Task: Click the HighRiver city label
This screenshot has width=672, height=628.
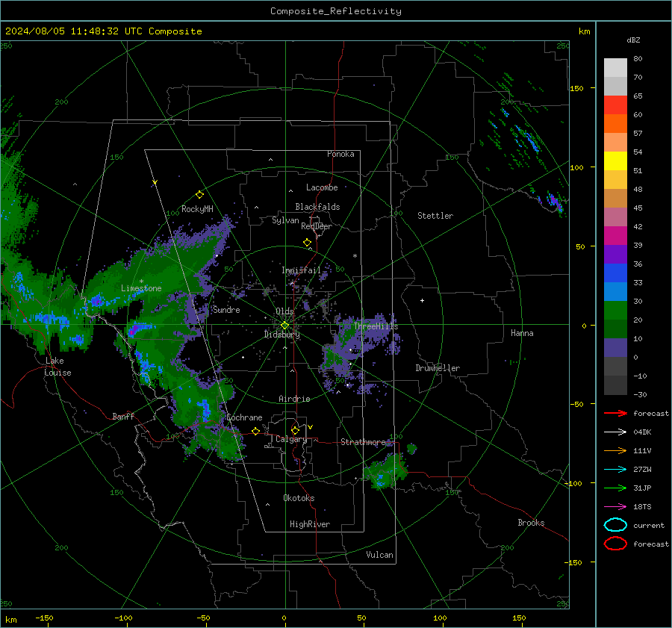Action: (310, 524)
